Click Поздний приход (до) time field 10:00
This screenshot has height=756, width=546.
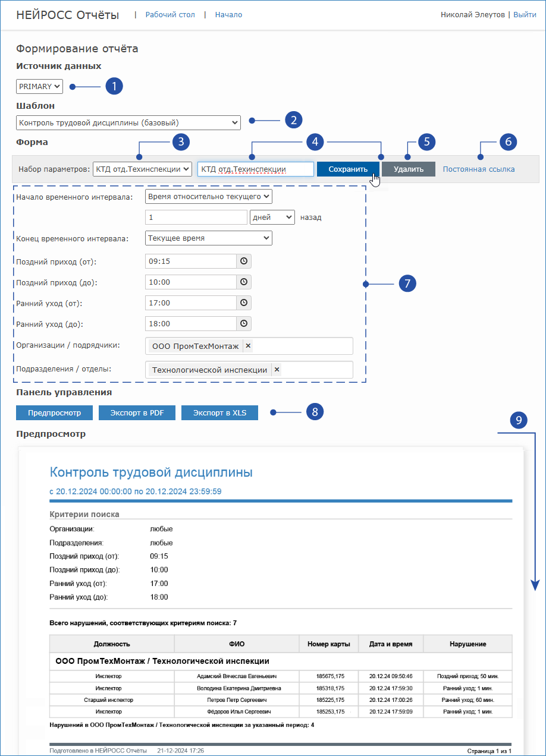click(x=192, y=282)
